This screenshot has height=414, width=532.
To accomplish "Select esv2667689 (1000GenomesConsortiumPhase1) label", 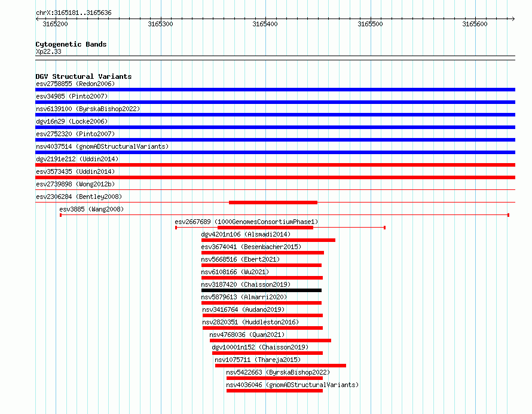I will pyautogui.click(x=246, y=222).
